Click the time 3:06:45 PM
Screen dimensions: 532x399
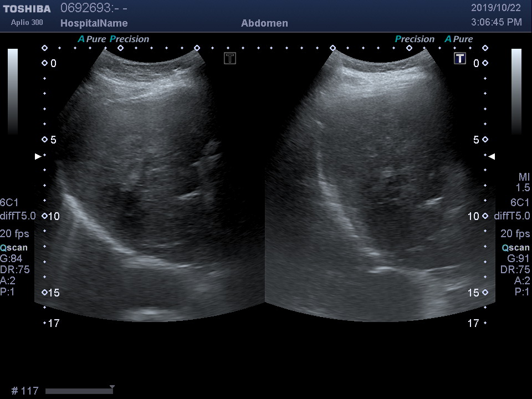point(497,22)
